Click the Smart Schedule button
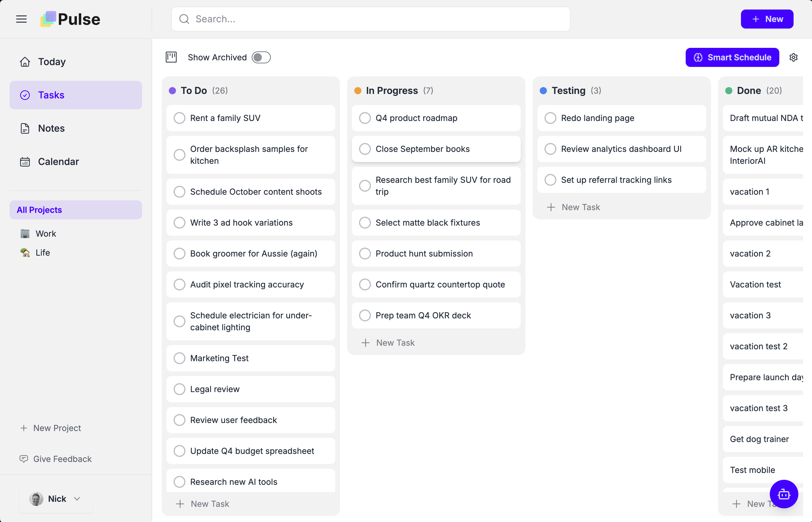812x522 pixels. coord(732,57)
